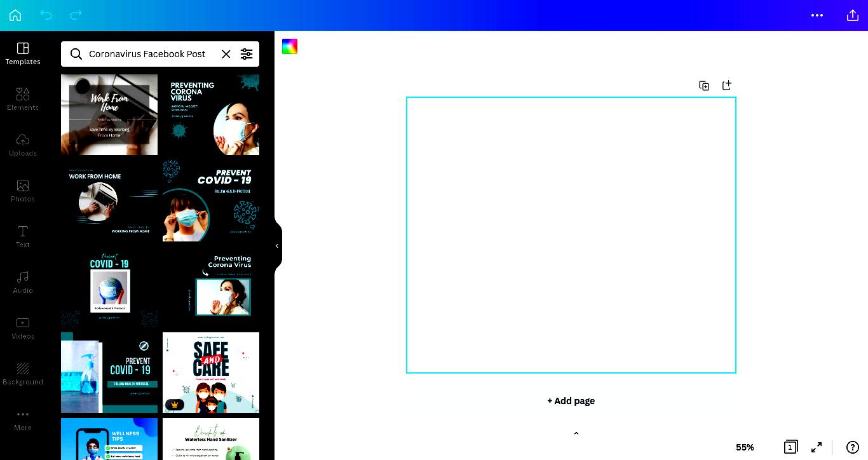Viewport: 868px width, 460px height.
Task: Select the Wellness Tips template
Action: (109, 439)
